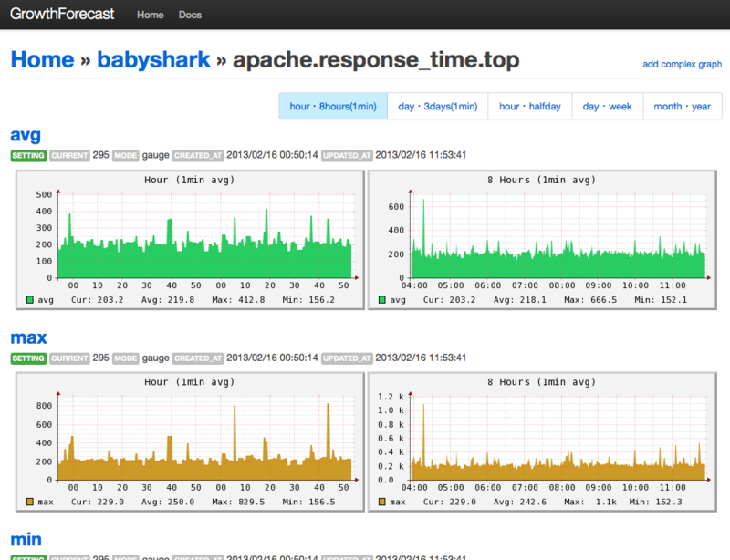Open the Docs navbar item
Screen dimensions: 730x560
coord(190,15)
